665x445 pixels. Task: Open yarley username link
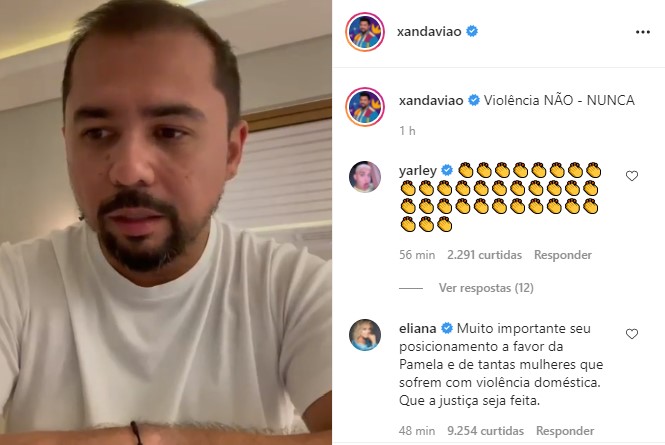(418, 171)
